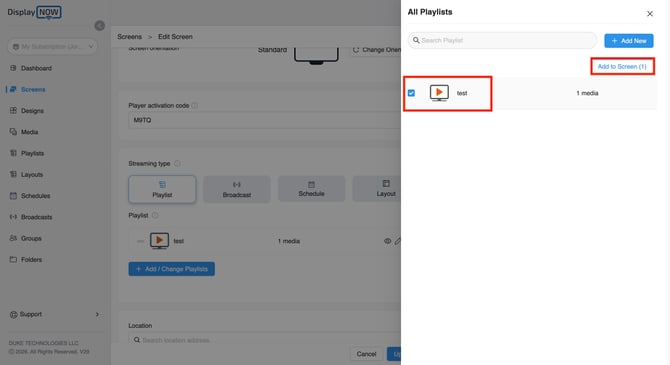Select the Playlist streaming type

point(162,189)
